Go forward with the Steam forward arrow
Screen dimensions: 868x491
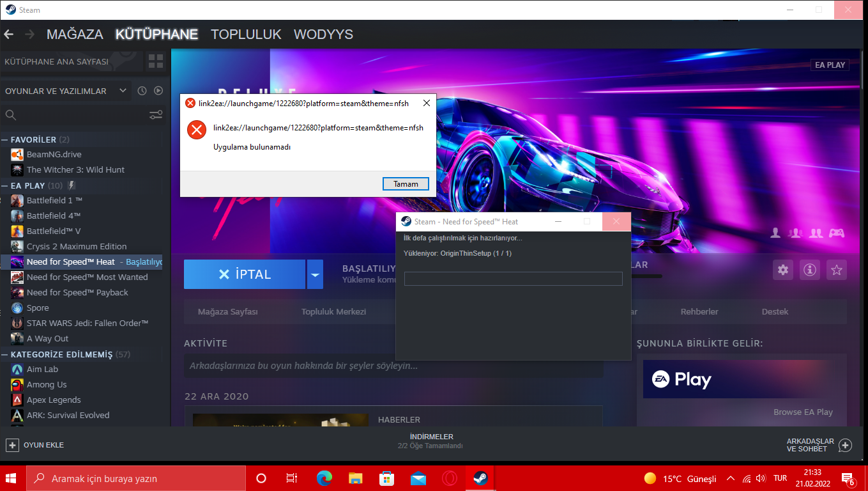coord(29,35)
